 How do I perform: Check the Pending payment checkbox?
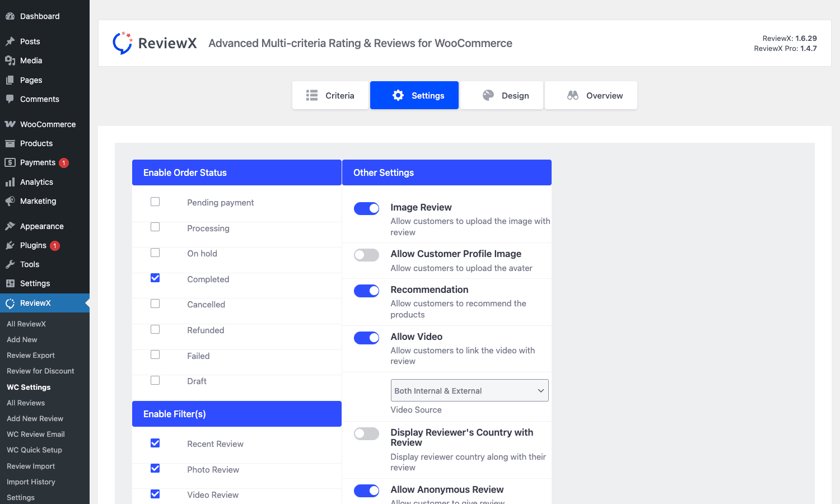(x=155, y=202)
